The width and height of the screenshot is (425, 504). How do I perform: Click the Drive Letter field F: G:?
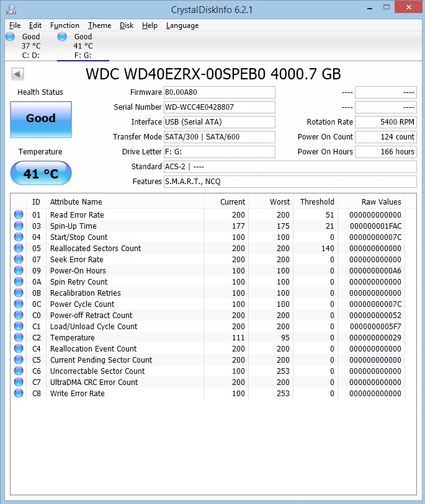[x=220, y=152]
